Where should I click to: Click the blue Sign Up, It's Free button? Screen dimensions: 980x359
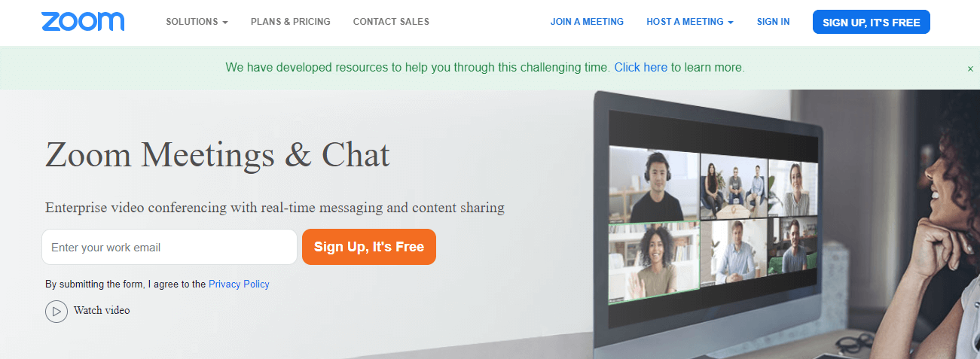872,22
